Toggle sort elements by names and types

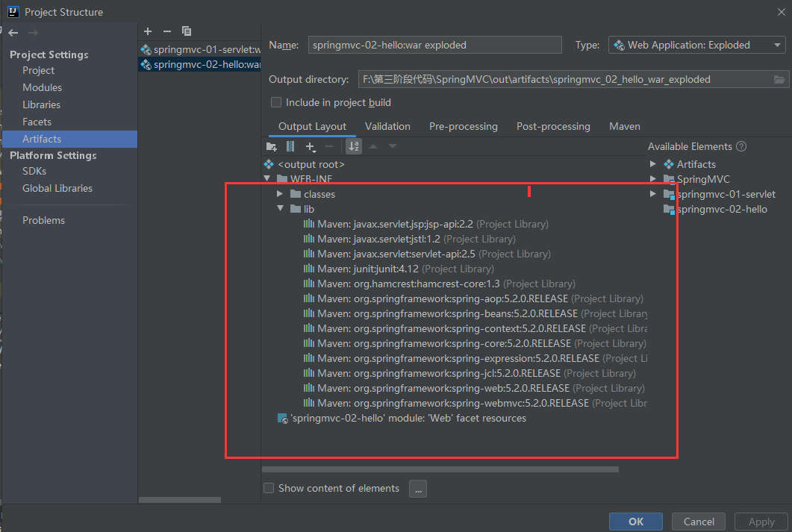click(354, 146)
